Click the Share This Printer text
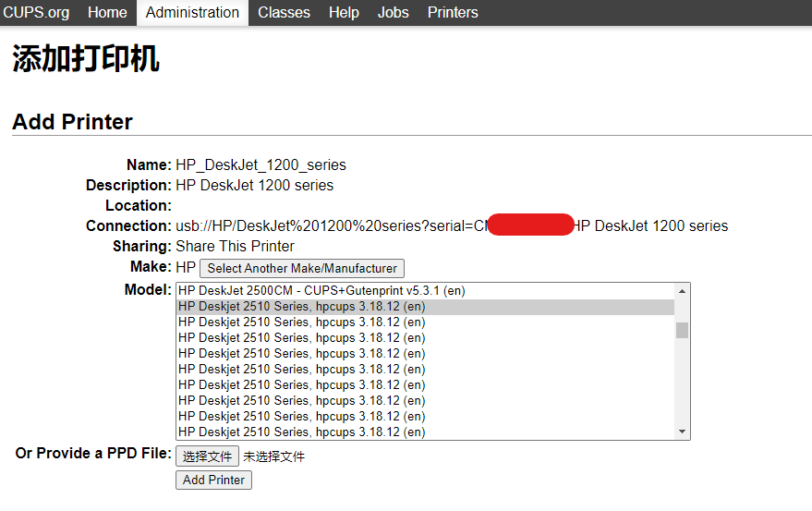812x511 pixels. point(235,246)
